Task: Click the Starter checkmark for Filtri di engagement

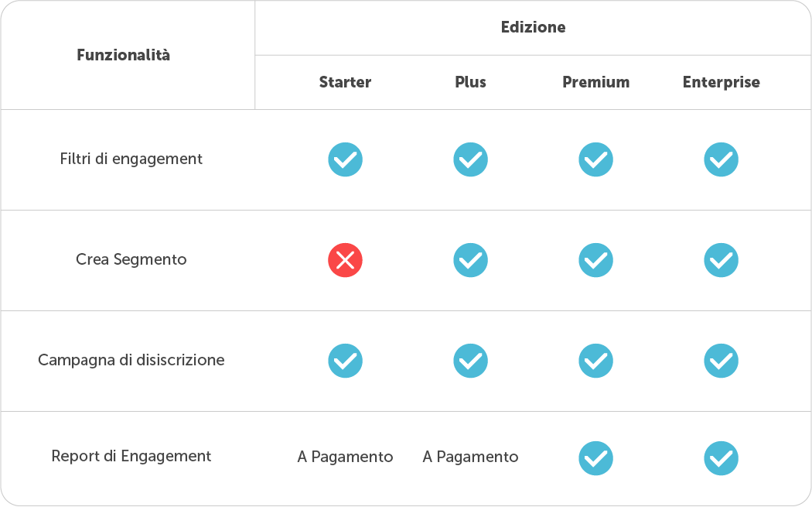Action: (345, 159)
